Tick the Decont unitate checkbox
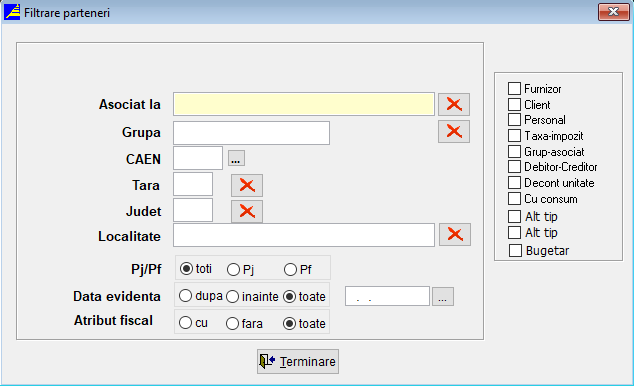The height and width of the screenshot is (386, 634). [x=514, y=182]
